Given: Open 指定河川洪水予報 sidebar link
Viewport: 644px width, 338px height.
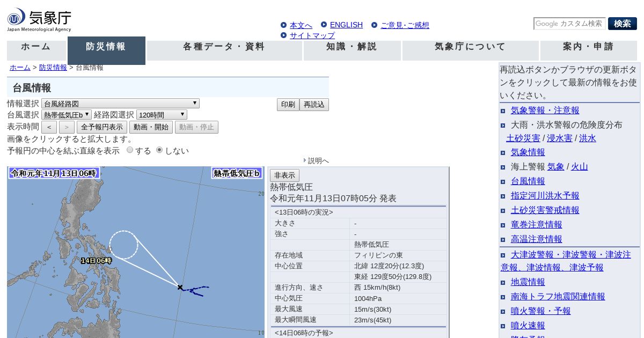Looking at the screenshot, I should click(x=545, y=196).
